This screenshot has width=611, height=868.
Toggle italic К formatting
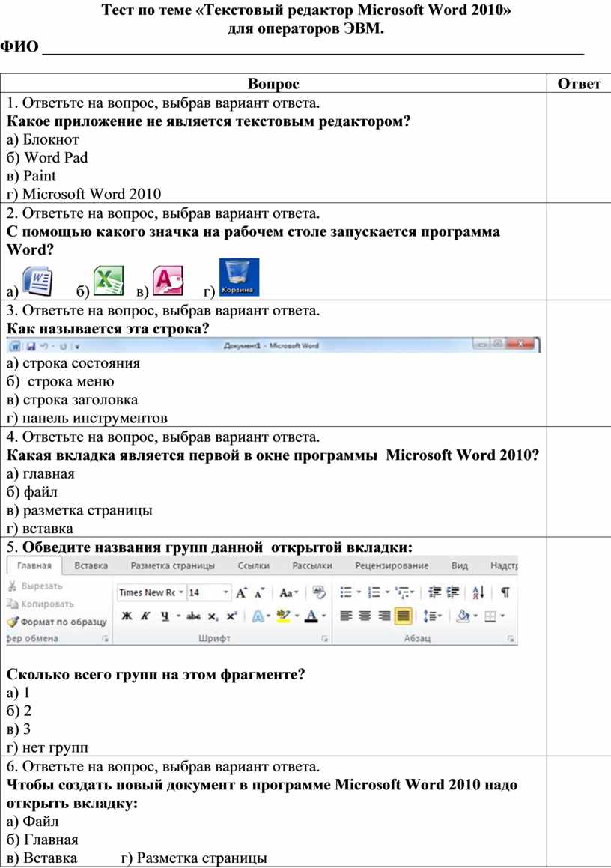coord(145,616)
